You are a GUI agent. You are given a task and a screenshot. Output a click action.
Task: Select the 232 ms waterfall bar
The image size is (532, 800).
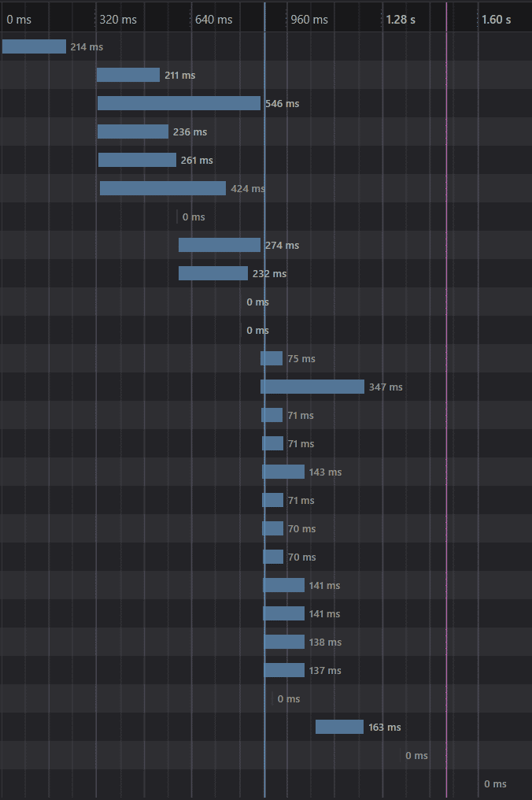coord(213,273)
